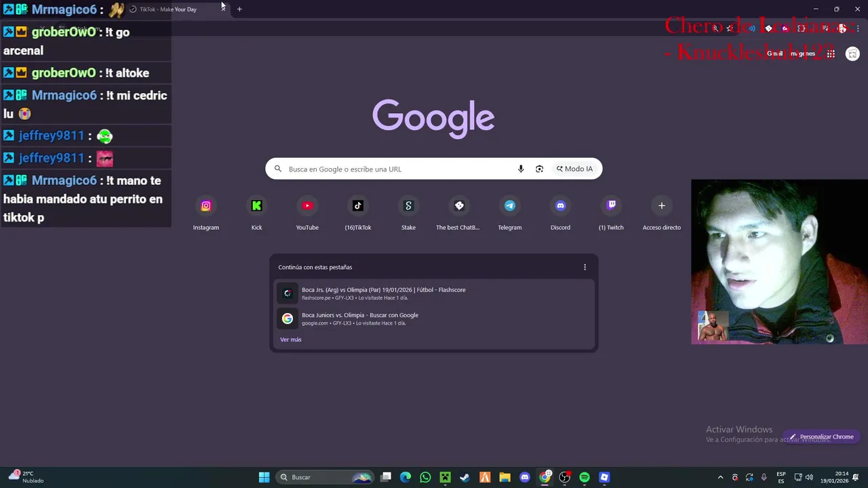The width and height of the screenshot is (868, 488).
Task: Reopen Boca Juniors vs. Olimpia Google search
Action: pyautogui.click(x=434, y=319)
